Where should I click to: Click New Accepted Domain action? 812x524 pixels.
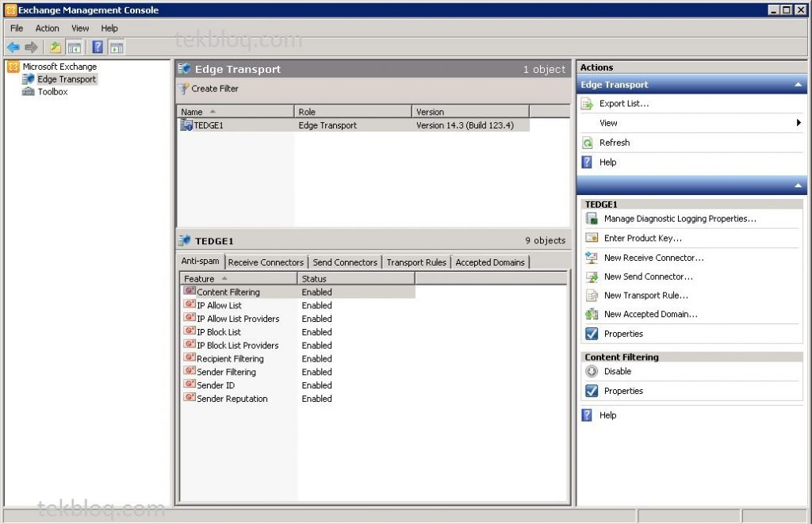[x=650, y=314]
